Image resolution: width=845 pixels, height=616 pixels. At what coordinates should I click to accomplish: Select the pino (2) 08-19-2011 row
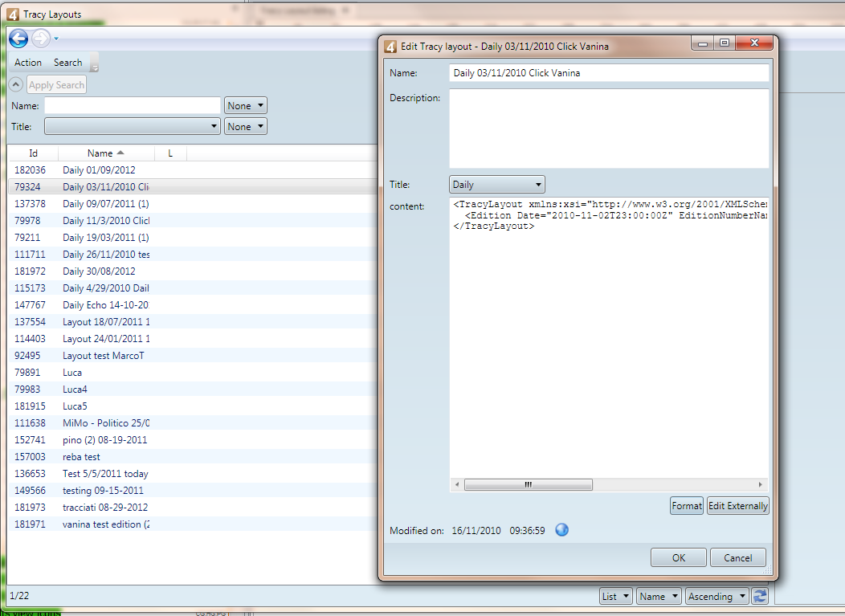[193, 440]
